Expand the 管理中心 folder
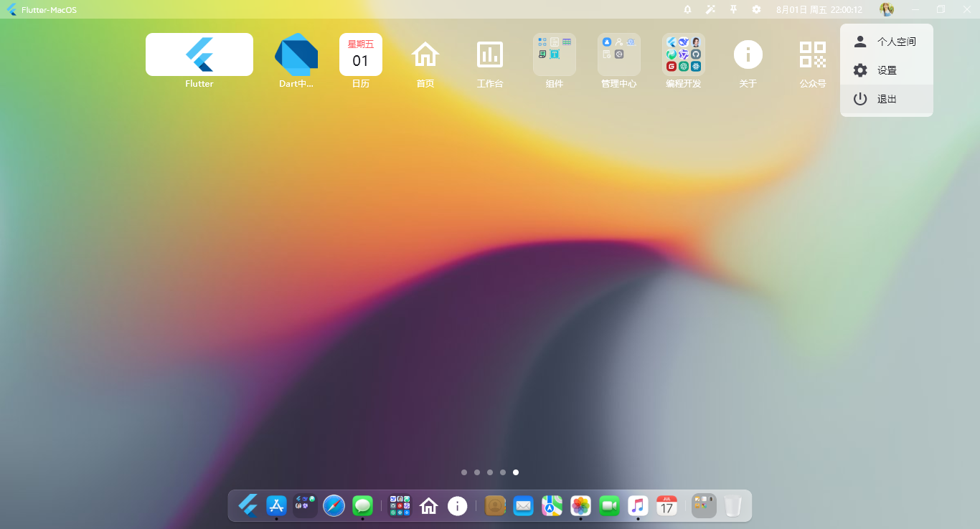Viewport: 980px width, 529px height. coord(619,54)
